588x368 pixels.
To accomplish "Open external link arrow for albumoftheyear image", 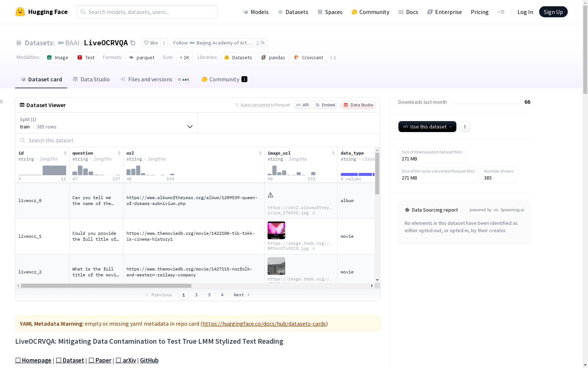I will coord(313,213).
